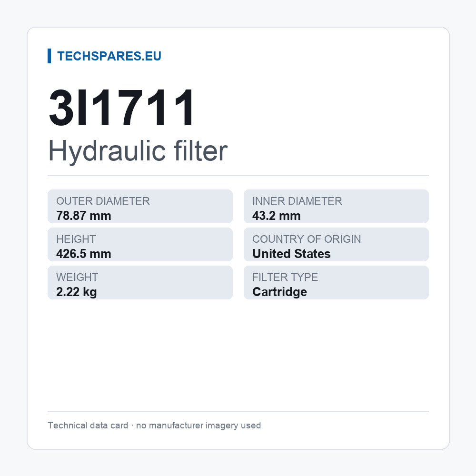Click the Cartridge value
This screenshot has height=476, width=476.
(x=279, y=292)
